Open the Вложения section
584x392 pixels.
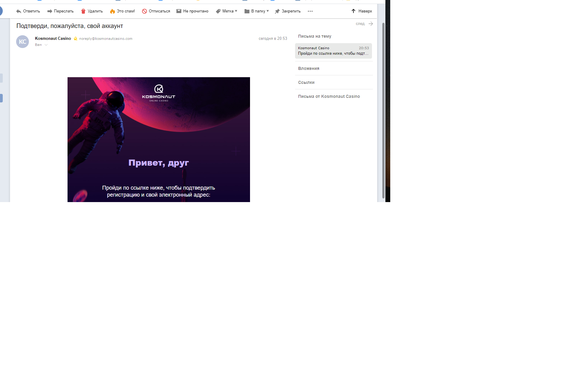309,68
